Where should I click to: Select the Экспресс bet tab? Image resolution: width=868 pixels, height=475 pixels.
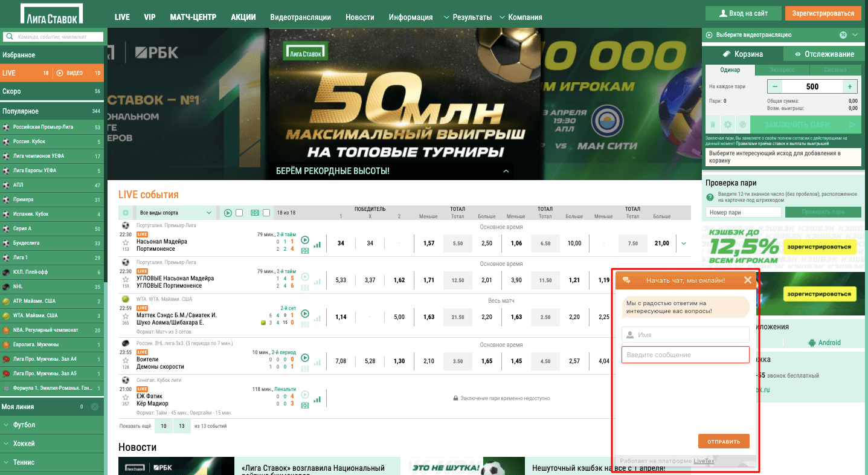tap(782, 69)
